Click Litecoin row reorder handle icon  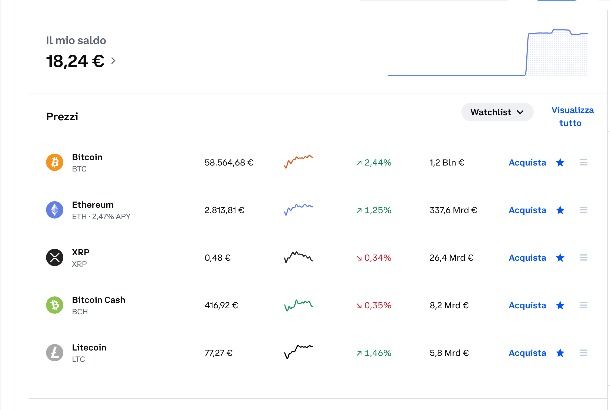[x=584, y=353]
